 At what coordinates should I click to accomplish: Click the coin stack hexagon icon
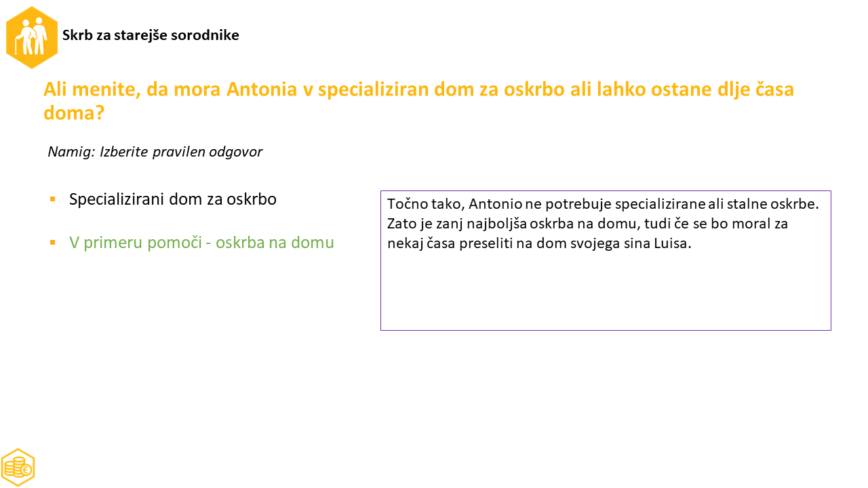pos(18,467)
